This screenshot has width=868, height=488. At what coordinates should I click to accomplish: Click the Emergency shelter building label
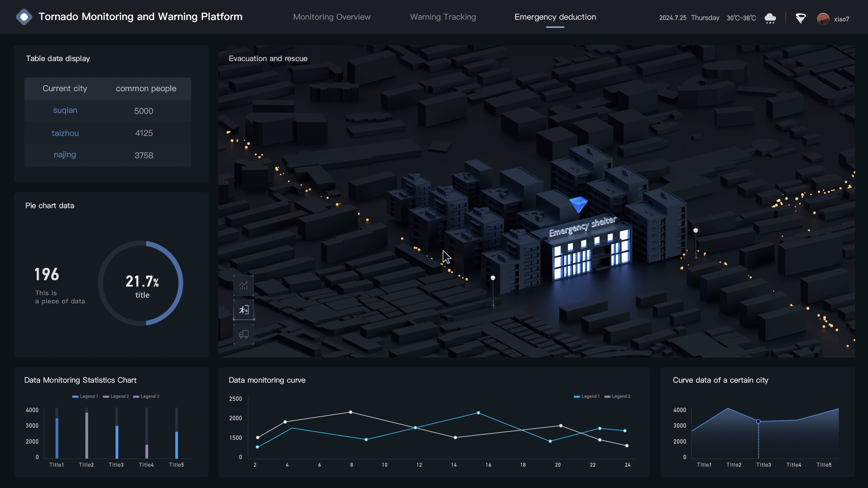583,226
